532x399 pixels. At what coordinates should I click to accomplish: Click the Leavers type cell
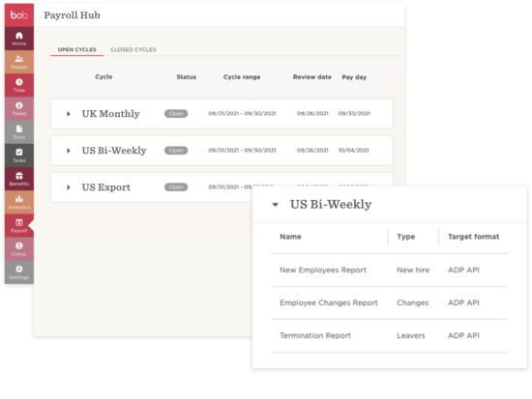click(x=411, y=335)
